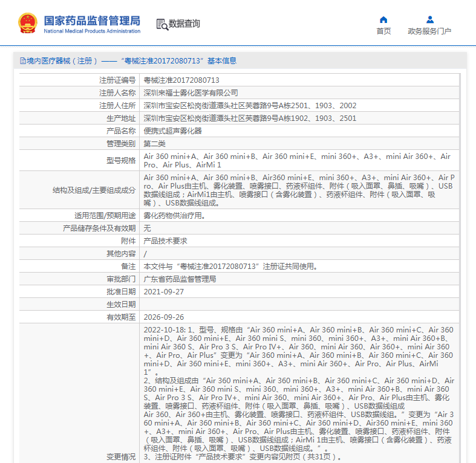
Task: Click the 数据查询 magnifier icon
Action: tap(161, 24)
